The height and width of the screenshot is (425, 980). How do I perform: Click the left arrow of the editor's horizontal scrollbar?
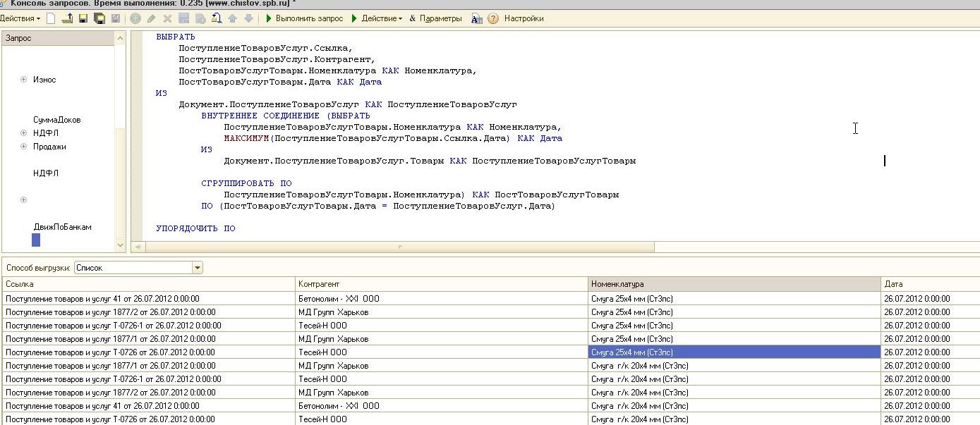(x=137, y=247)
